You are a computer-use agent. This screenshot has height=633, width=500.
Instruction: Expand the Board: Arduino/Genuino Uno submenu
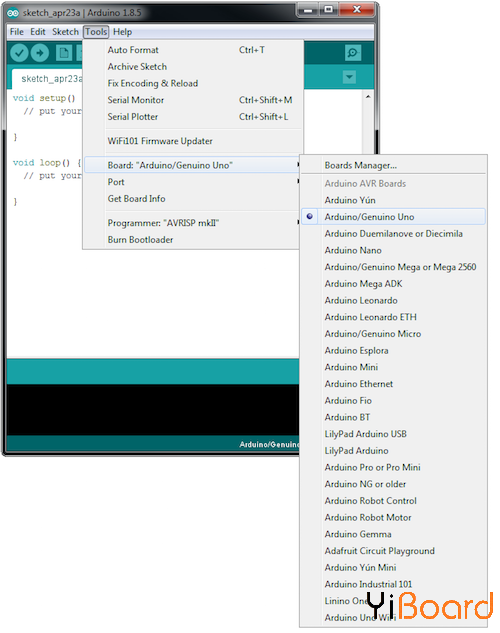[x=193, y=165]
